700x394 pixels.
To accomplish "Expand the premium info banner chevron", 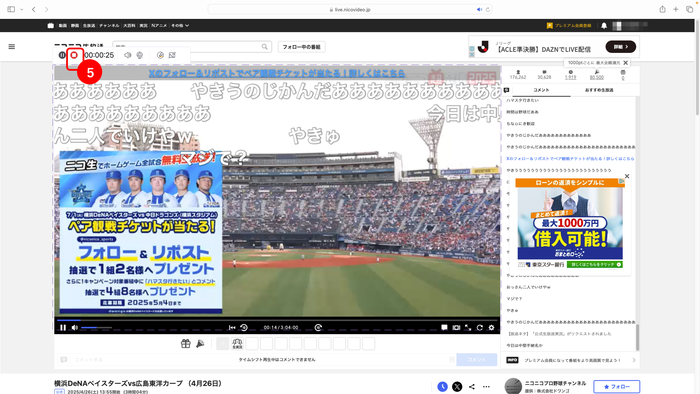I will [633, 360].
